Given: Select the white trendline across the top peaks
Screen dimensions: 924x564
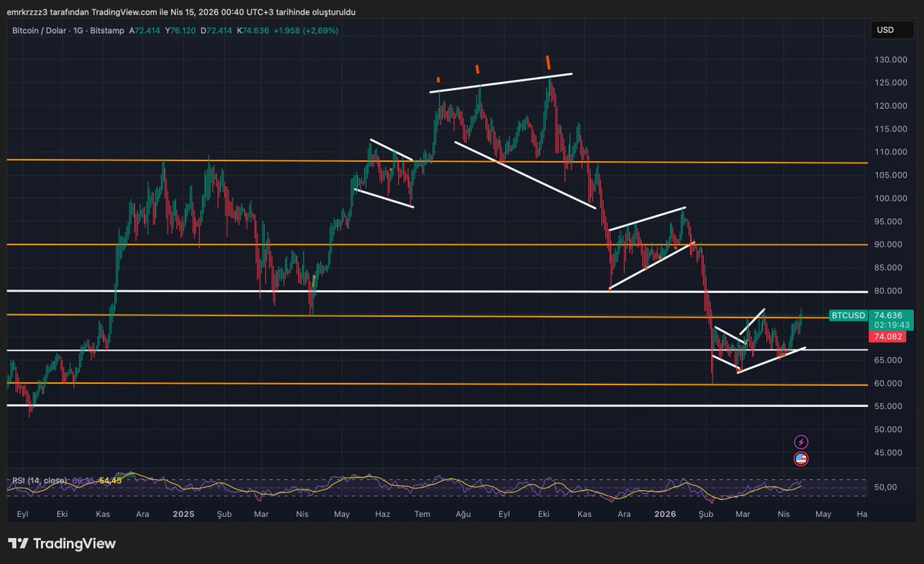Looking at the screenshot, I should (500, 83).
